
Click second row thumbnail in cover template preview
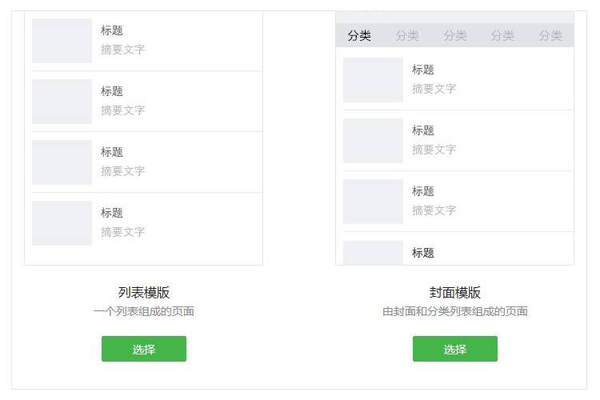point(373,141)
